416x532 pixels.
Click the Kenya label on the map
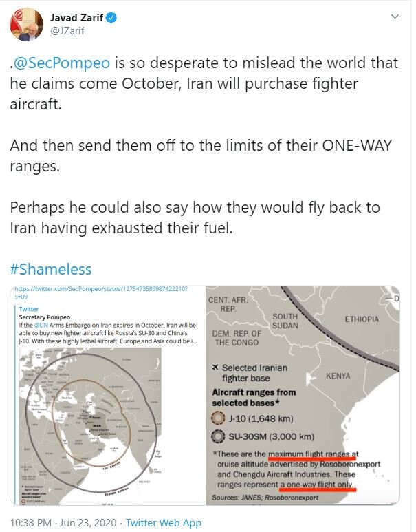(x=338, y=376)
